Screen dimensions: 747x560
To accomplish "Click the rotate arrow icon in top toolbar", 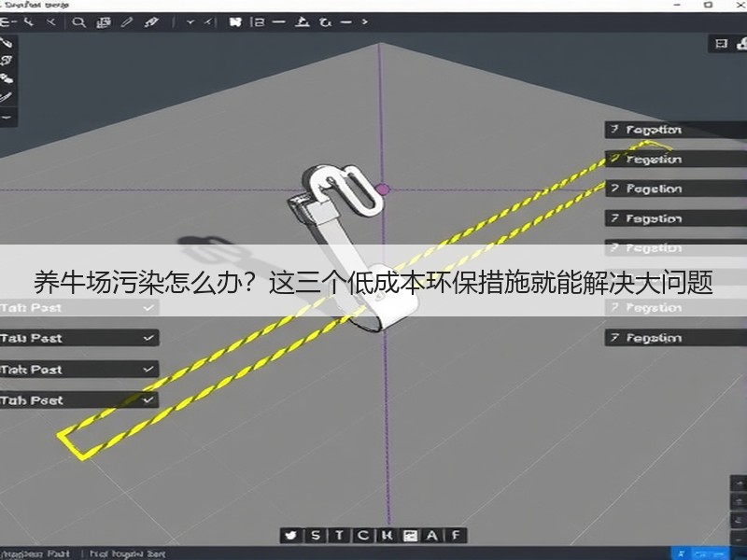I will click(325, 21).
